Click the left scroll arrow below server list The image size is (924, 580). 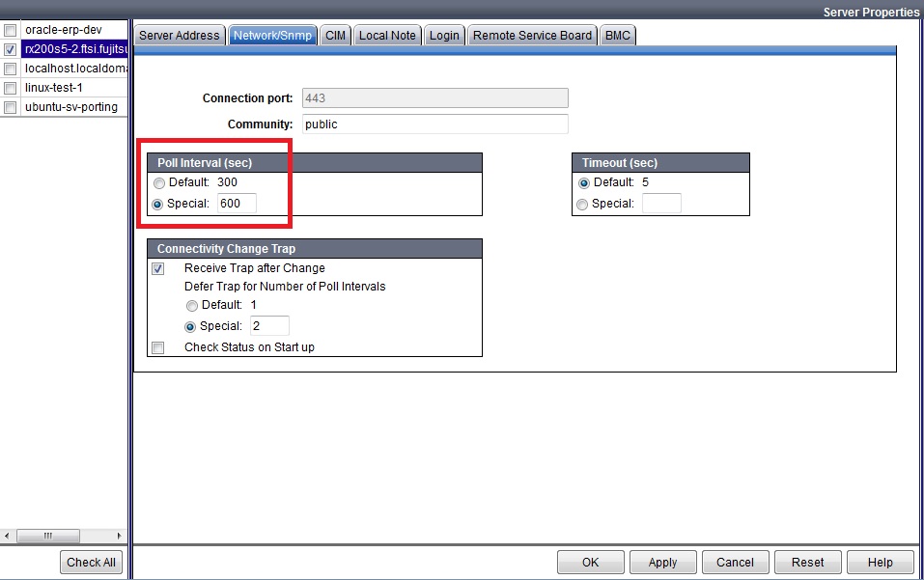(x=7, y=536)
